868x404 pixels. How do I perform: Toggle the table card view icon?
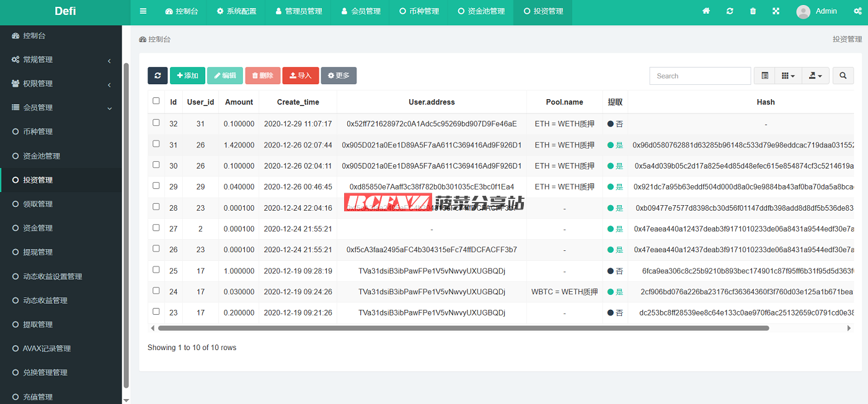coord(765,76)
